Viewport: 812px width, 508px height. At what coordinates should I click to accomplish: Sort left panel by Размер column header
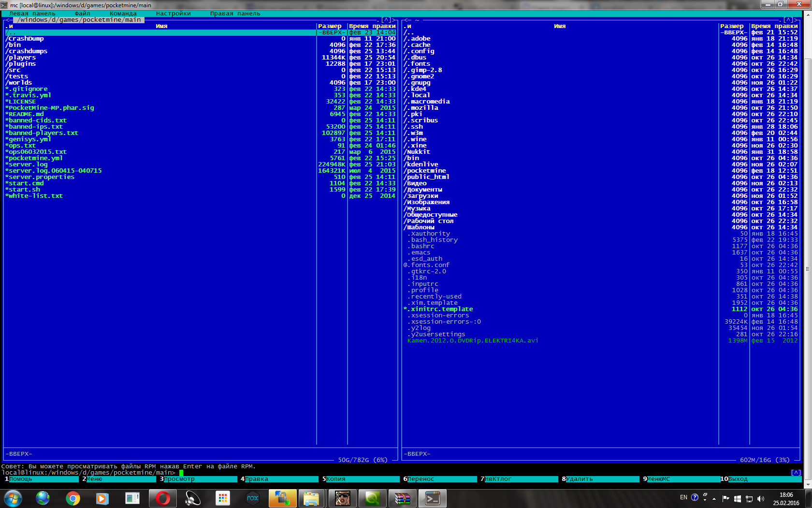(330, 26)
